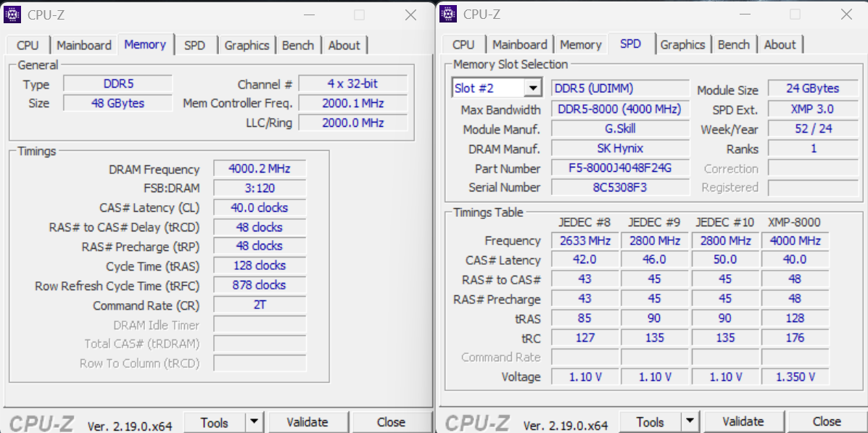Open About tab in right window
The image size is (868, 433).
click(x=780, y=45)
